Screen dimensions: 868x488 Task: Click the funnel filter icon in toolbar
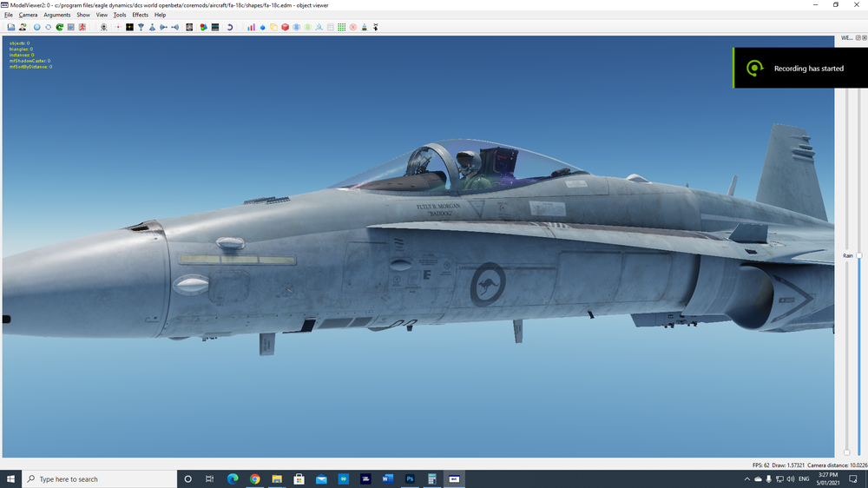[141, 27]
